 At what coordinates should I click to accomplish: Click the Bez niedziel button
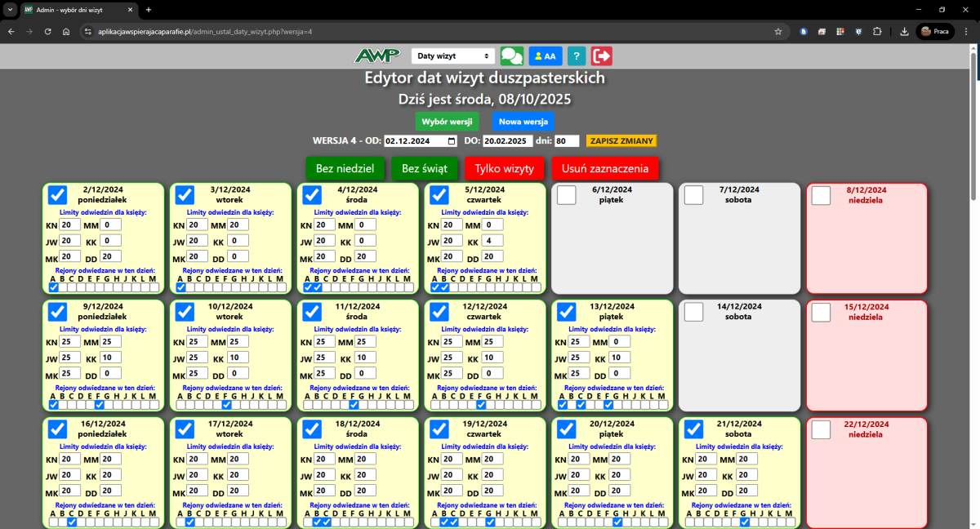coord(345,169)
